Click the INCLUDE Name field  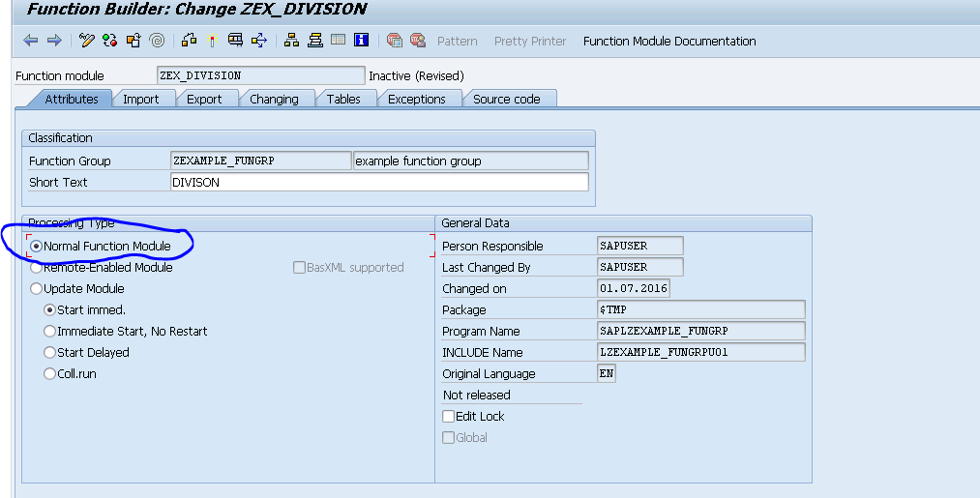(x=701, y=352)
